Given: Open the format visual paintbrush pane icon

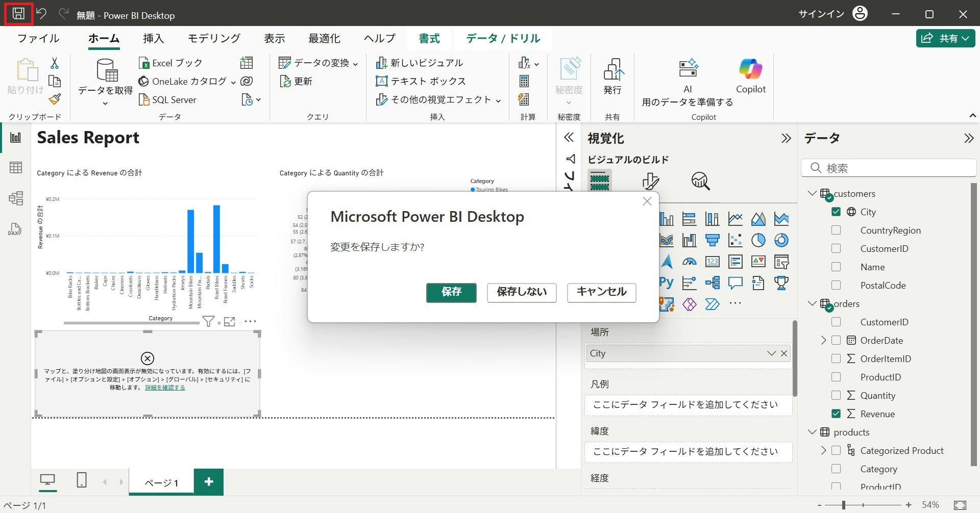Looking at the screenshot, I should point(650,181).
